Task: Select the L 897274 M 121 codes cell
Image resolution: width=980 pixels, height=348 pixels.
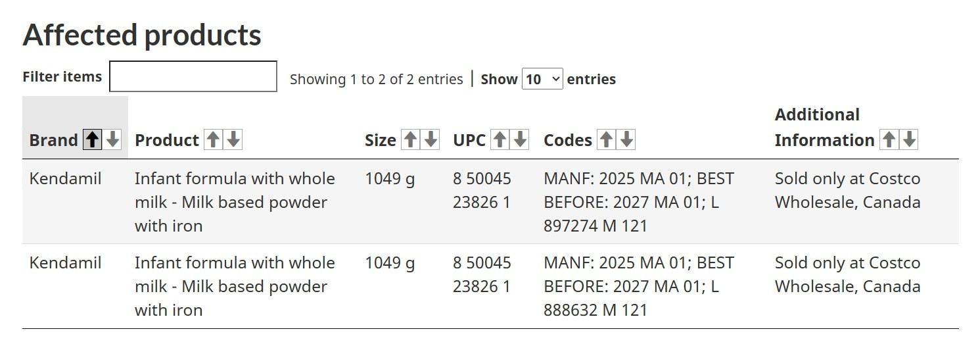Action: pyautogui.click(x=638, y=202)
